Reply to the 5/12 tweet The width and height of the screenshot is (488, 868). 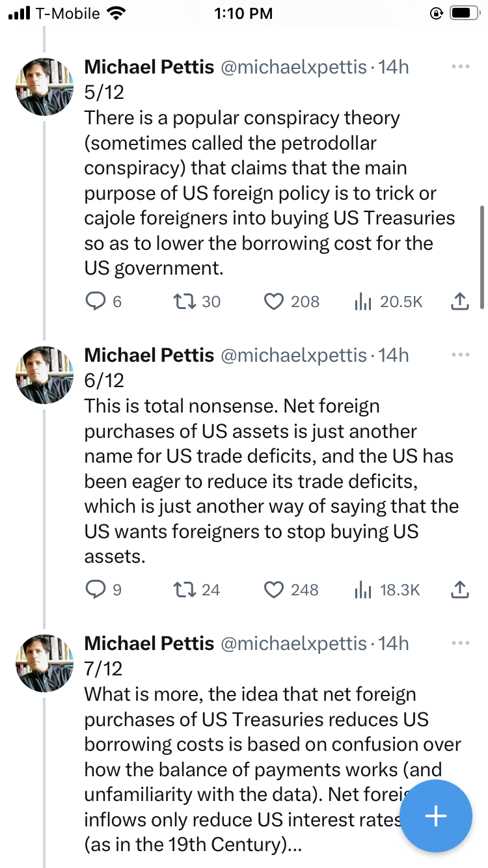(96, 301)
